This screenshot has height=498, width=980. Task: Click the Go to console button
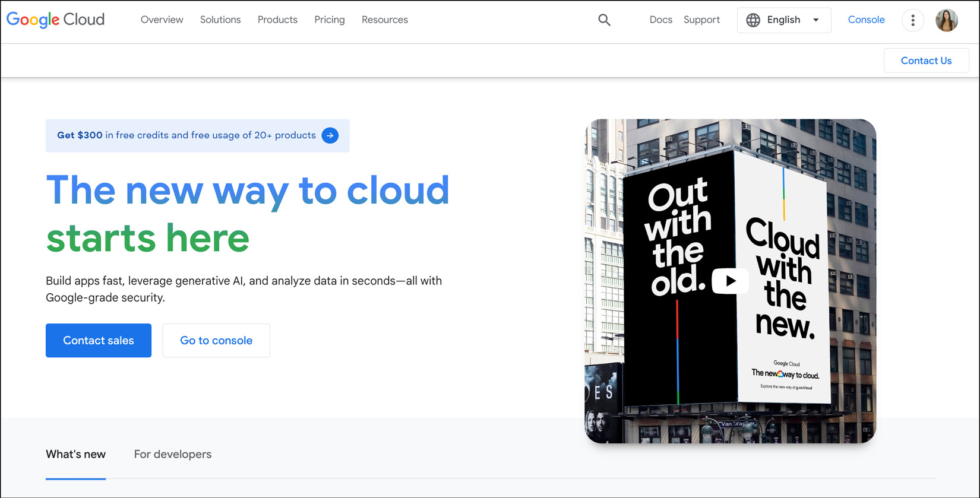pos(216,341)
